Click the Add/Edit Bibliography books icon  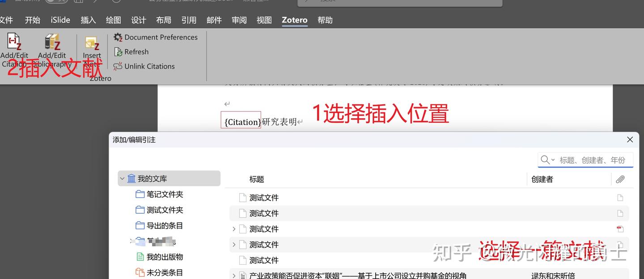(x=52, y=42)
